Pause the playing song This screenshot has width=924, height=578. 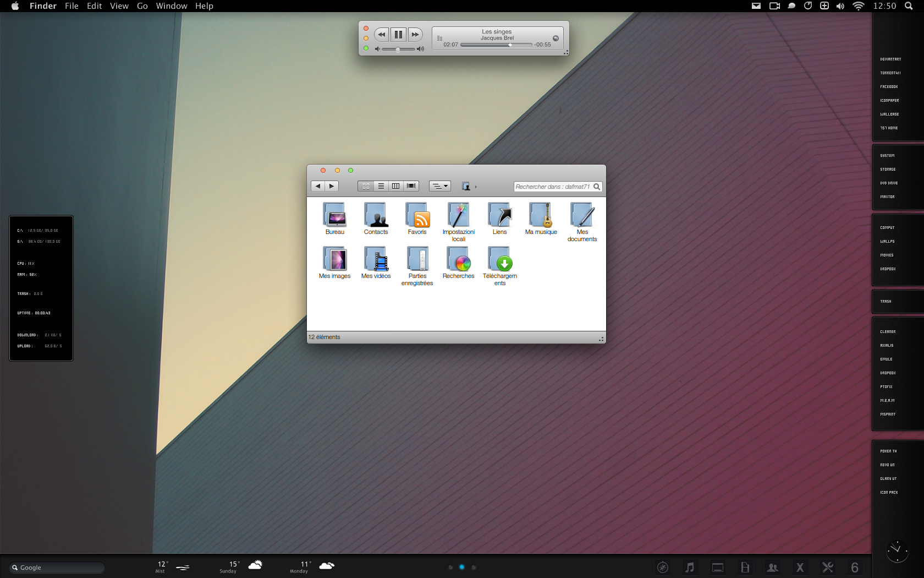click(398, 35)
